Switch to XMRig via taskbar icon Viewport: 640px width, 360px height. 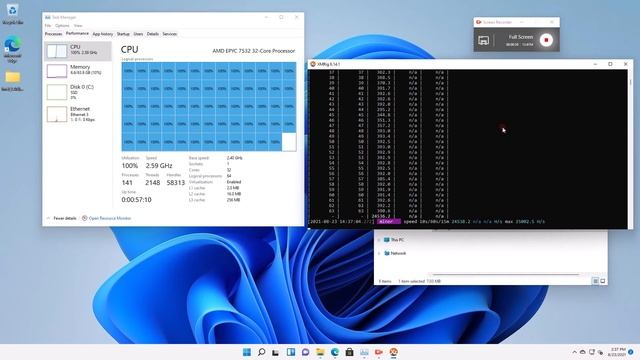393,352
